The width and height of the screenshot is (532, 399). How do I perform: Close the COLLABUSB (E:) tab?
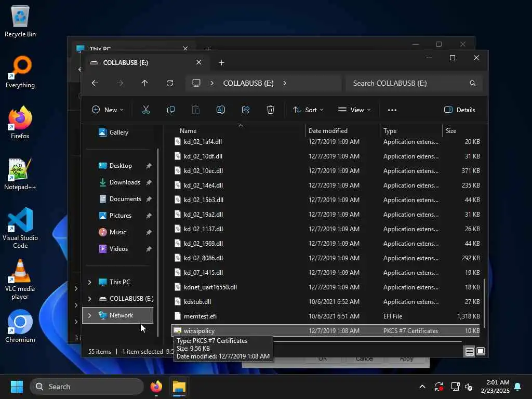[199, 62]
